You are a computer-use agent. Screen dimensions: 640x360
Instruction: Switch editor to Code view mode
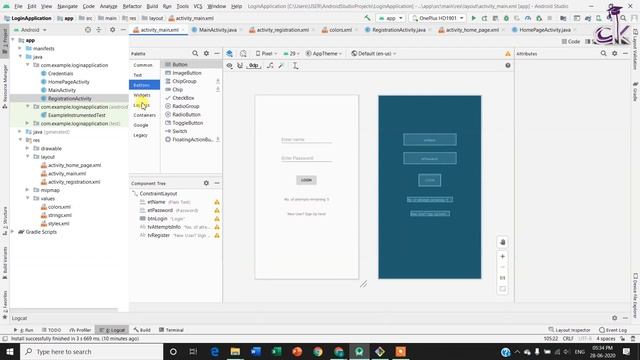(571, 42)
